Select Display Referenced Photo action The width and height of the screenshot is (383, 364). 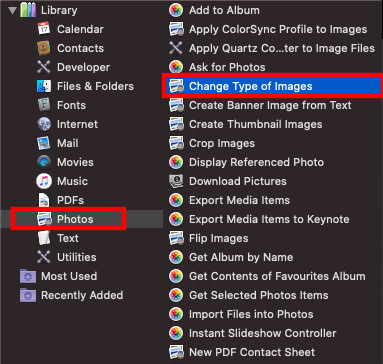[x=256, y=162]
